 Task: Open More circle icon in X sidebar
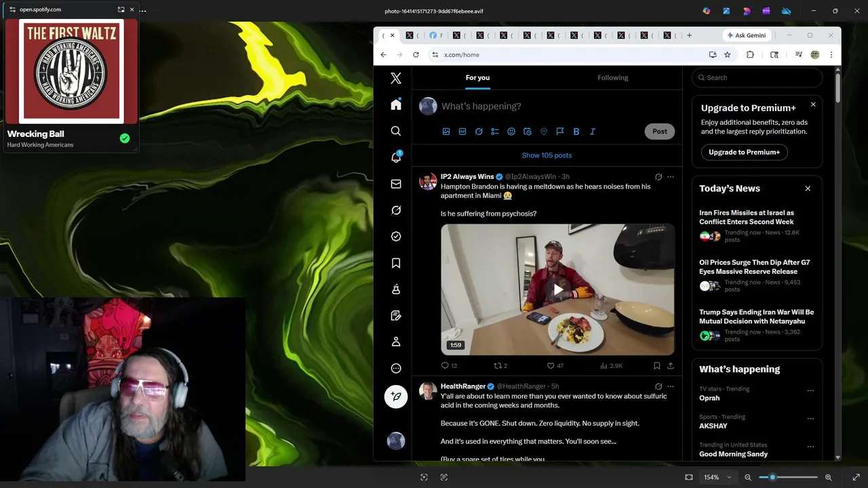pos(396,368)
